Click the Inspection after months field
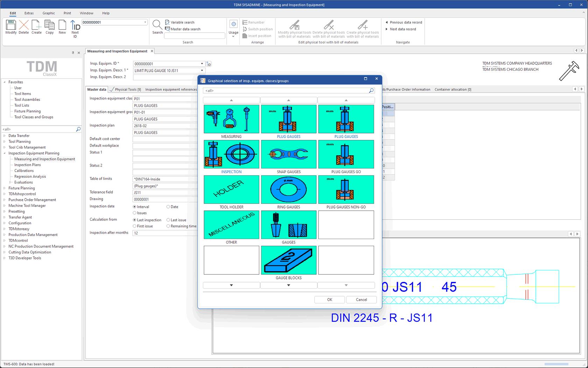This screenshot has width=588, height=368. 164,233
